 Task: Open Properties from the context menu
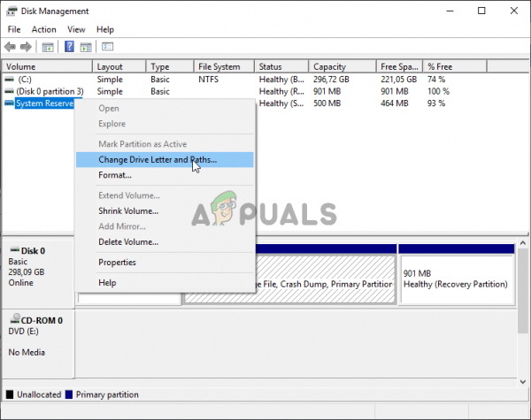(117, 263)
